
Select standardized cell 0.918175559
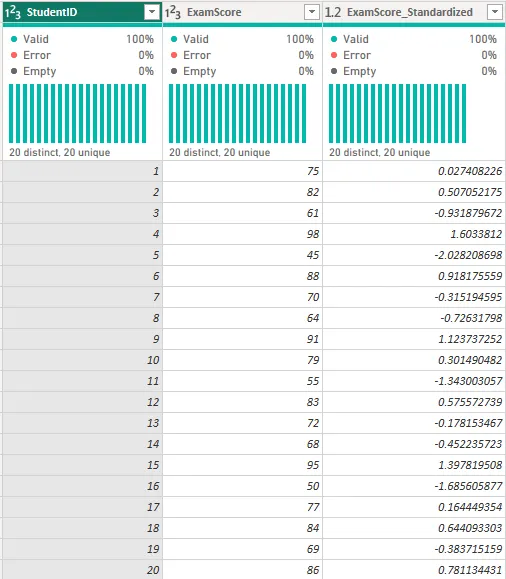[414, 276]
